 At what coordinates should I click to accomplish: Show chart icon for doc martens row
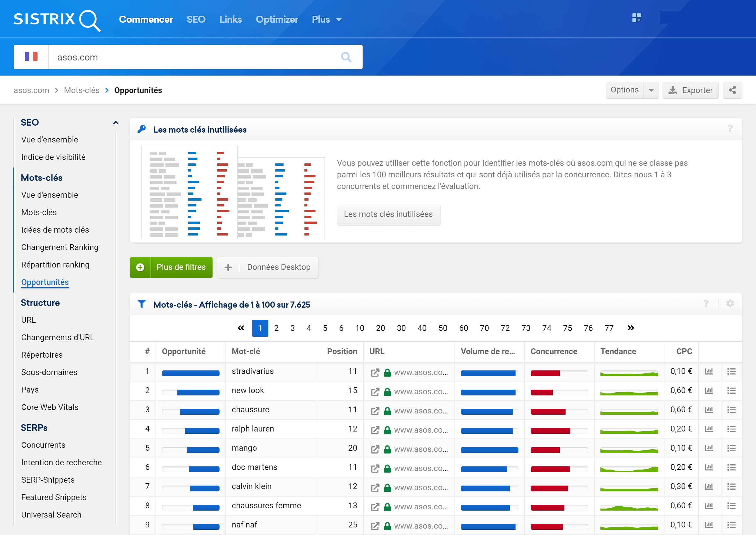709,467
